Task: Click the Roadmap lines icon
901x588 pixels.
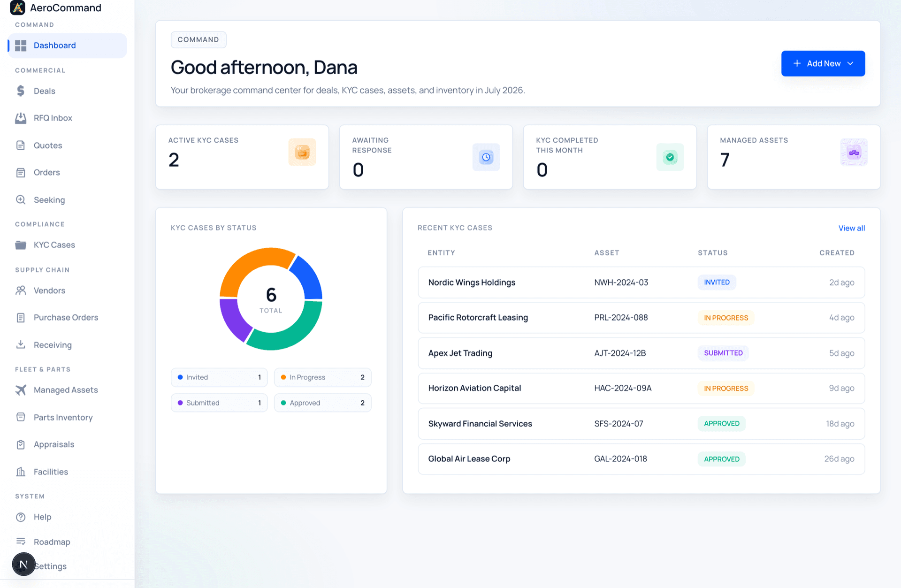Action: tap(21, 542)
